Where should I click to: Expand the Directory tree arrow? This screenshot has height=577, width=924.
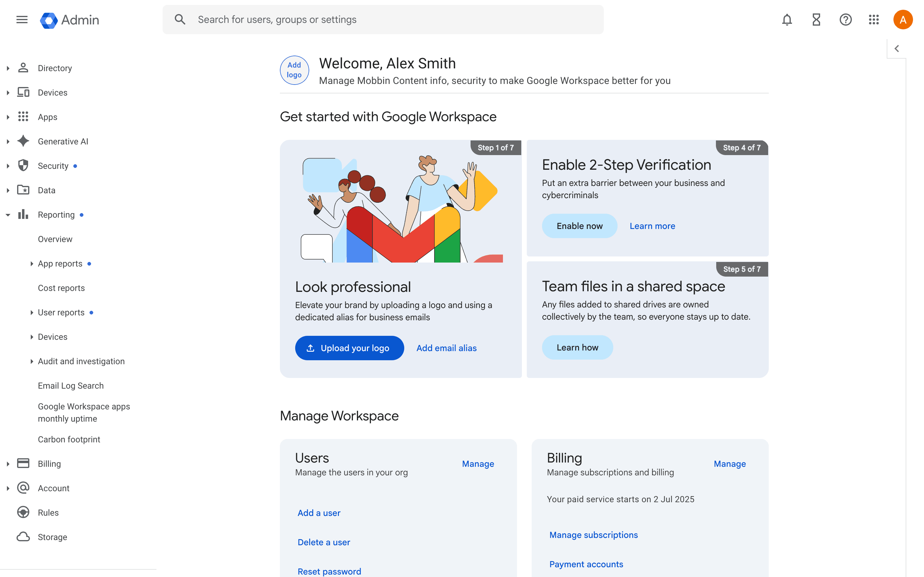[x=8, y=68]
